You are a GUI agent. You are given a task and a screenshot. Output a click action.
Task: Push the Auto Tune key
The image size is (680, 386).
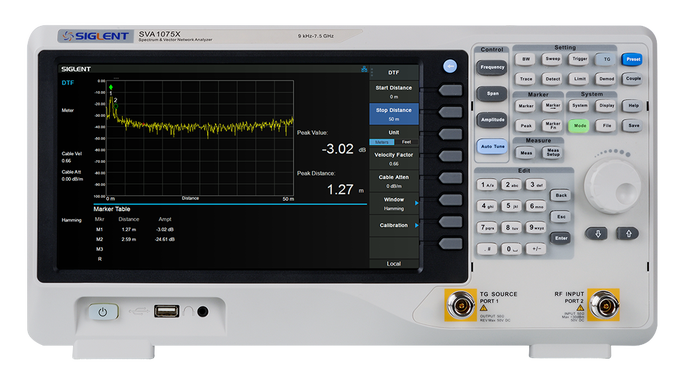point(493,147)
